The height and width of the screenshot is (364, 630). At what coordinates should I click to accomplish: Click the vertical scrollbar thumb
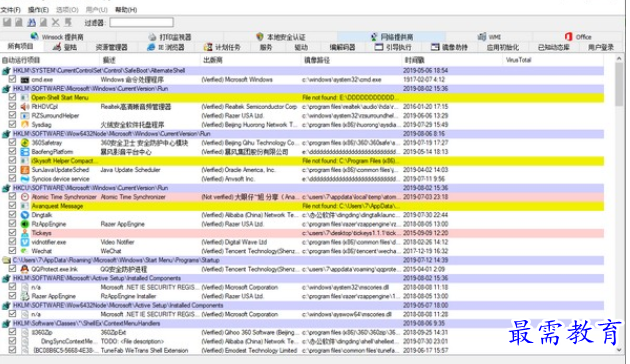[x=619, y=85]
